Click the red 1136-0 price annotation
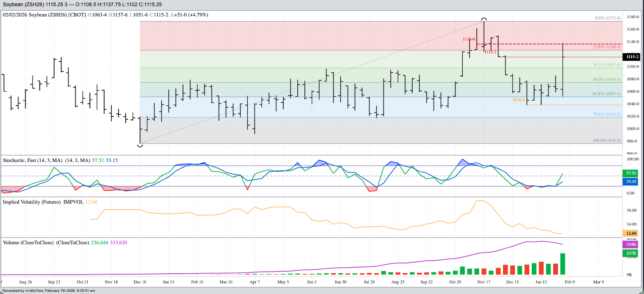The image size is (644, 294). click(469, 39)
